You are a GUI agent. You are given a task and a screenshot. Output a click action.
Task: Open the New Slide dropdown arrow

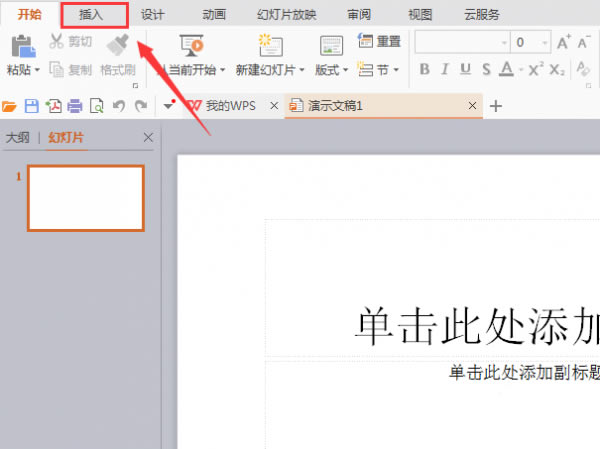[x=302, y=70]
